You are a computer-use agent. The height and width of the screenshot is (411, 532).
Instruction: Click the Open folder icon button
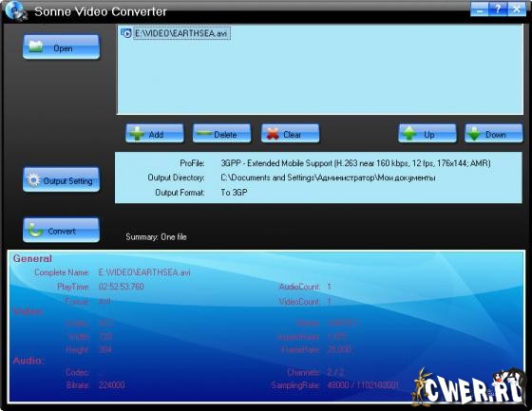pos(36,47)
